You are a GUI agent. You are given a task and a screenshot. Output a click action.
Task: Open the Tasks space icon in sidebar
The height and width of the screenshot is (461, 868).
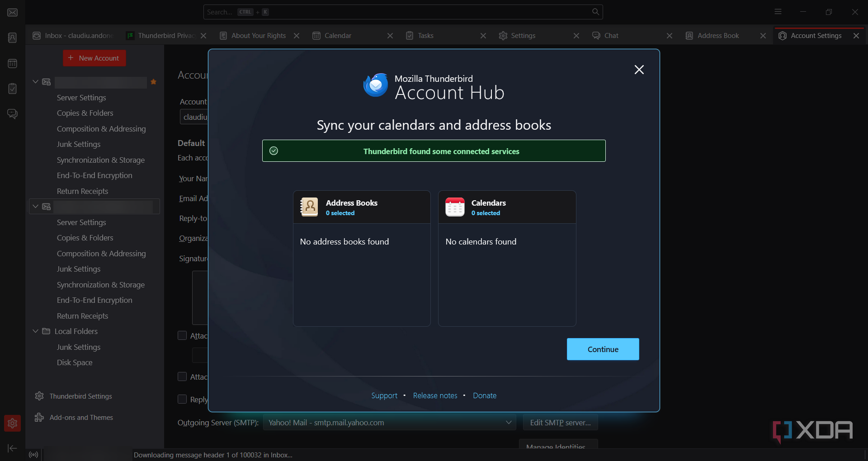13,89
